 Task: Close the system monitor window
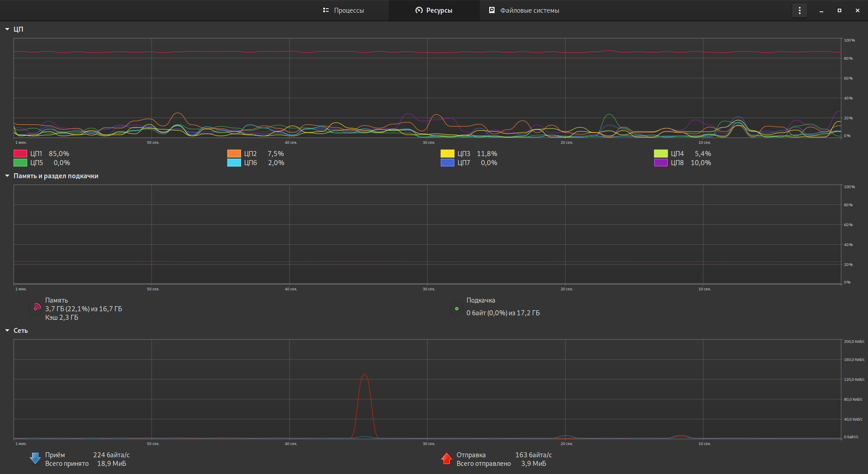pos(858,10)
